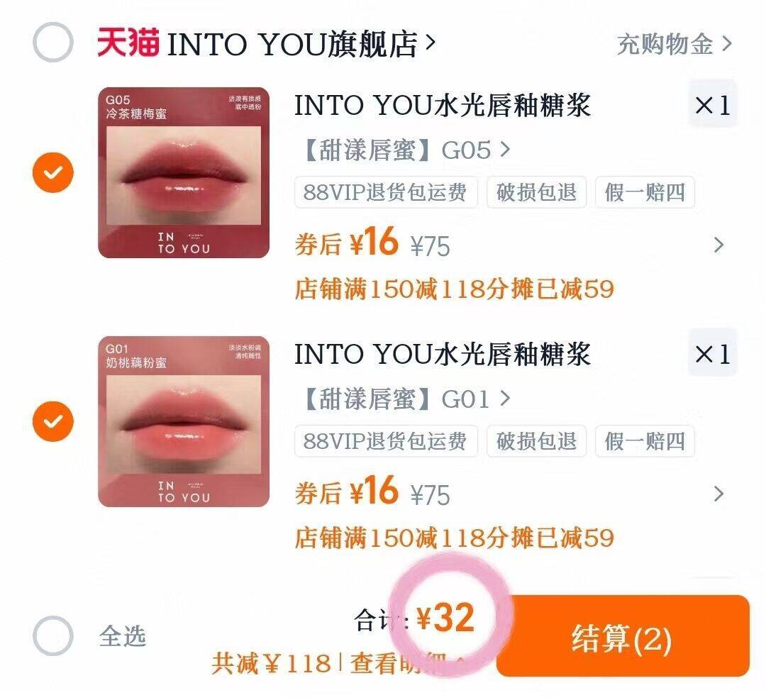The image size is (766, 700).
Task: Click the G05 冷茶糖梅蜜 product thumbnail
Action: [x=184, y=172]
